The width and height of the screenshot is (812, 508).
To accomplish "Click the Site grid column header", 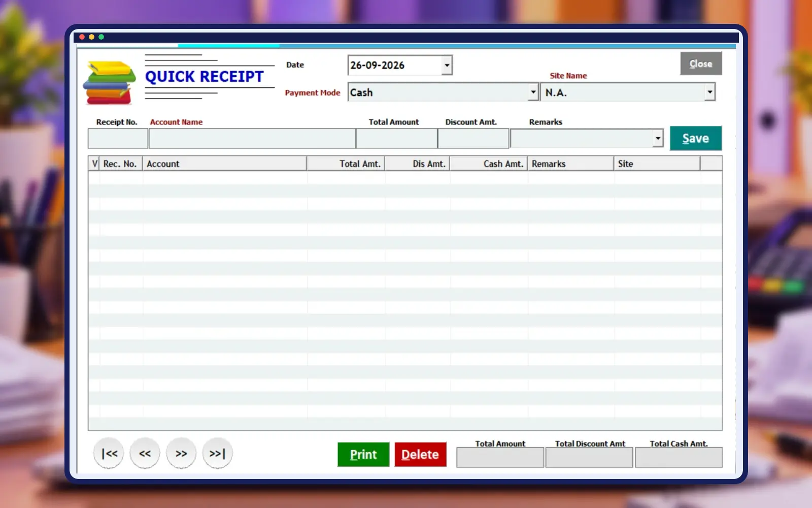I will (x=657, y=164).
